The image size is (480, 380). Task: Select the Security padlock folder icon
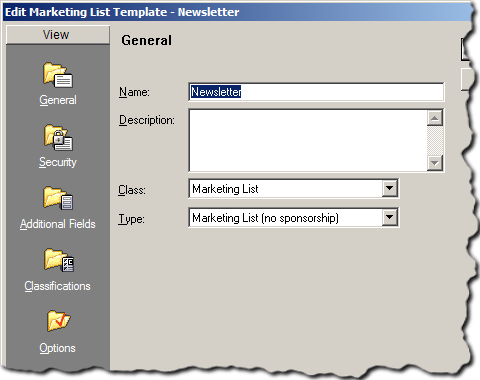(58, 137)
